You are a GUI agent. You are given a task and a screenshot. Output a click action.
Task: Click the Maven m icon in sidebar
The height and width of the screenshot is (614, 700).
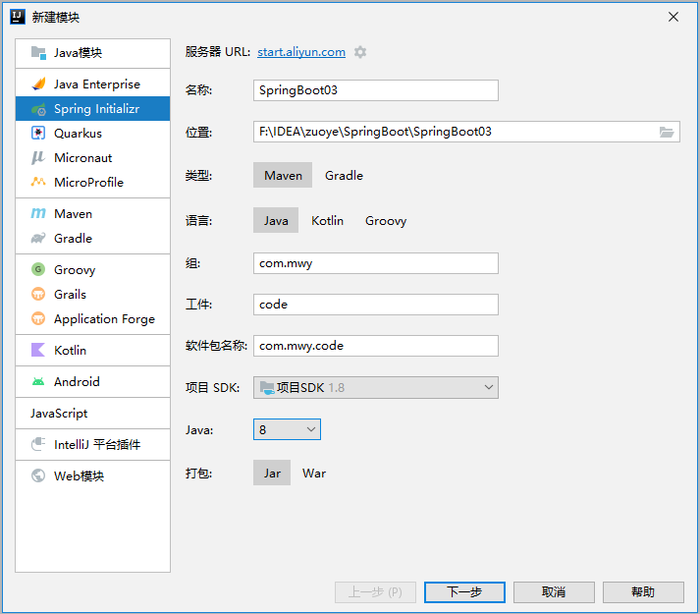click(x=38, y=213)
